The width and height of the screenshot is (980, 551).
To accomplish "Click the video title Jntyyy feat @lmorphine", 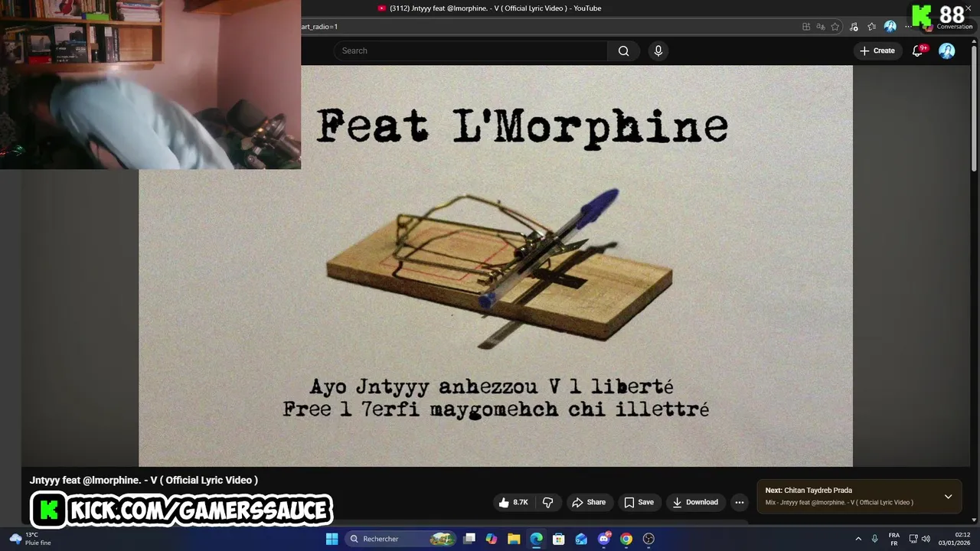I will pos(143,480).
